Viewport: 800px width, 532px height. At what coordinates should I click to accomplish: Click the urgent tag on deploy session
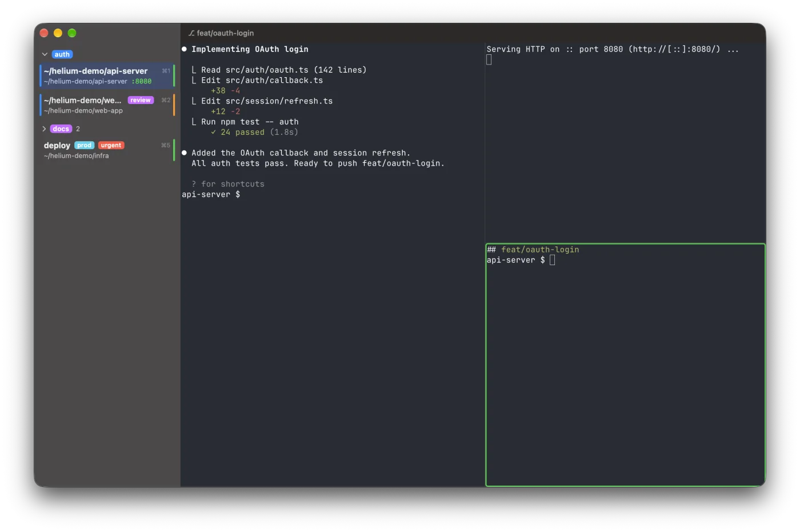tap(111, 145)
